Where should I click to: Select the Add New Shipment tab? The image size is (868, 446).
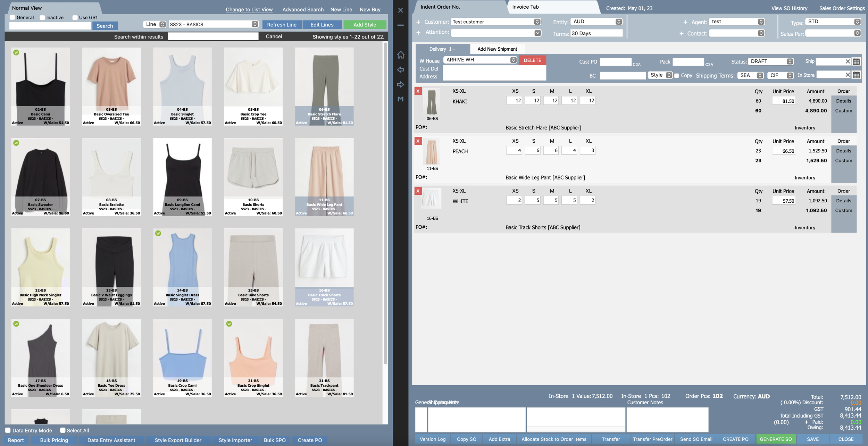click(x=497, y=49)
